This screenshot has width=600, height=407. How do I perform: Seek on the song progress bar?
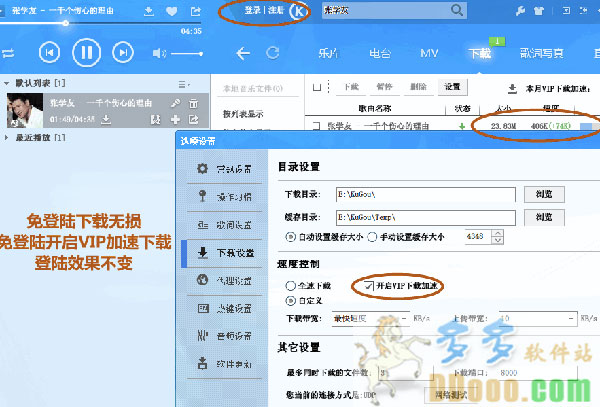pos(100,23)
